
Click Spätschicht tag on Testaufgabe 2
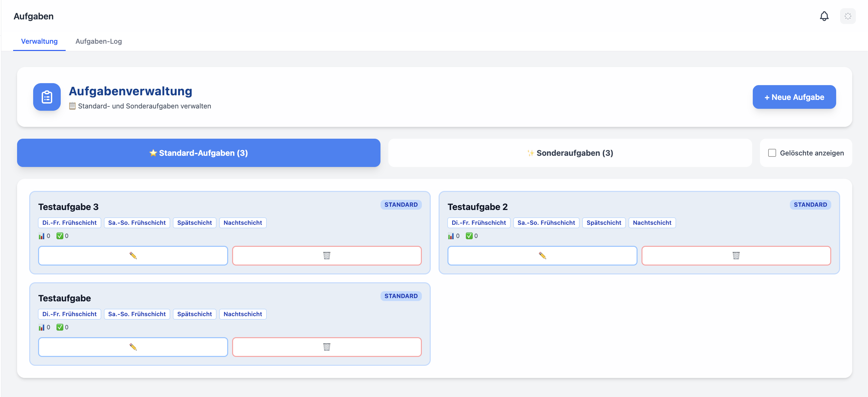click(603, 222)
